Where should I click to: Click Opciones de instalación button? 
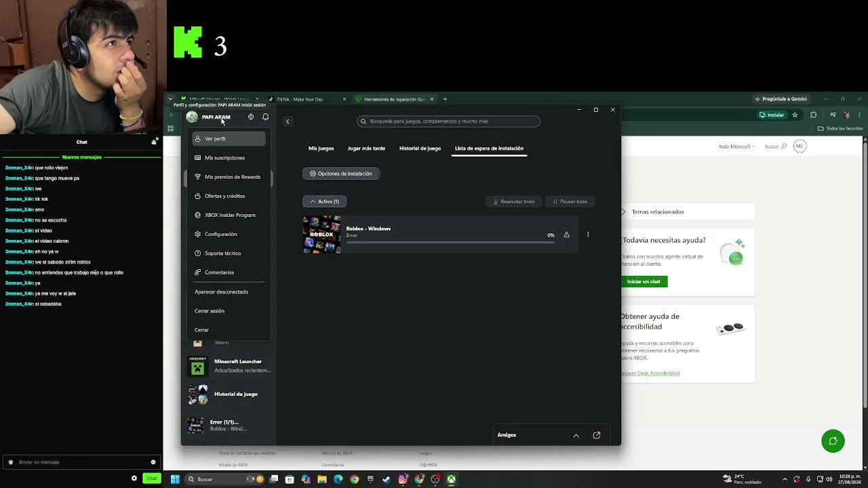[341, 174]
